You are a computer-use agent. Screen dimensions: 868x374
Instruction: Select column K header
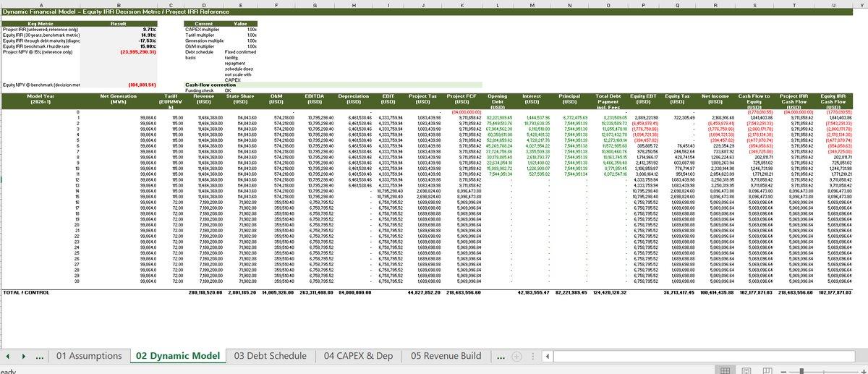pos(461,4)
